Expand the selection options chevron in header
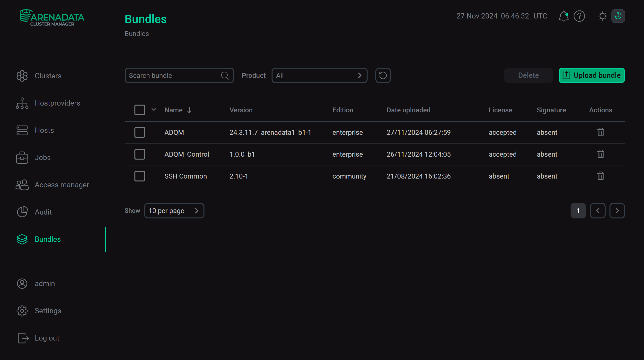The width and height of the screenshot is (644, 360). pyautogui.click(x=154, y=109)
